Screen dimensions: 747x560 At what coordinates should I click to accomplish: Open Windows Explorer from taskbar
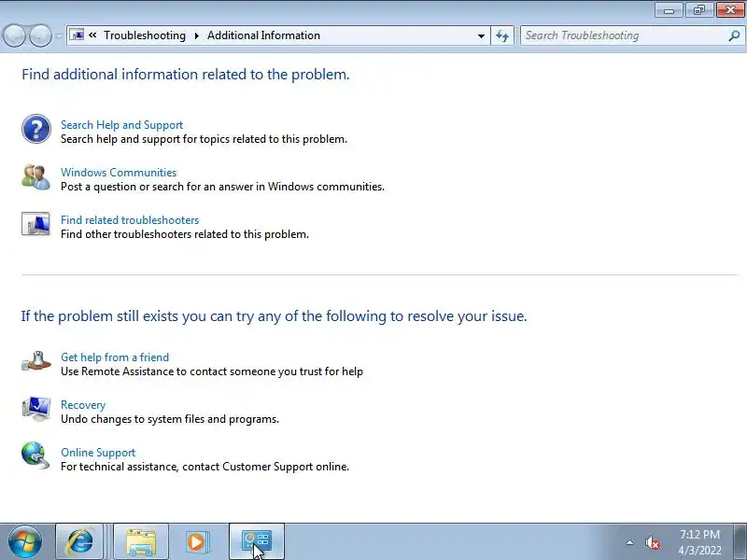click(x=141, y=541)
